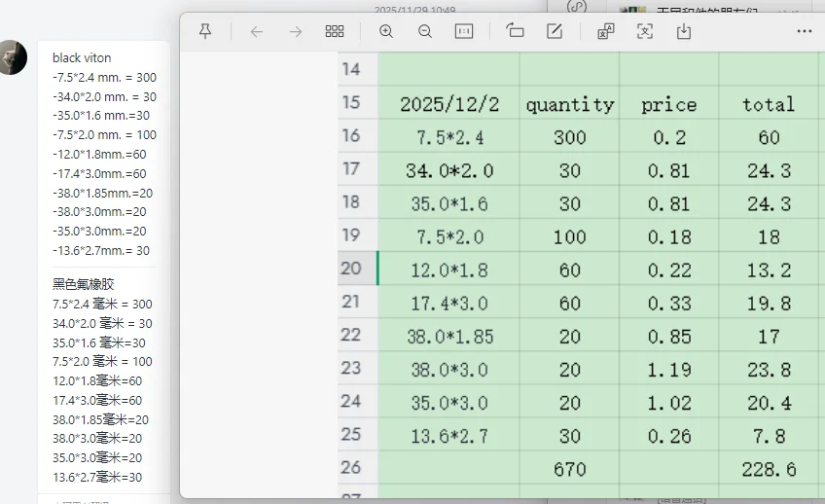Select the '38.0*3.0' size cell
The image size is (825, 504).
pos(448,368)
